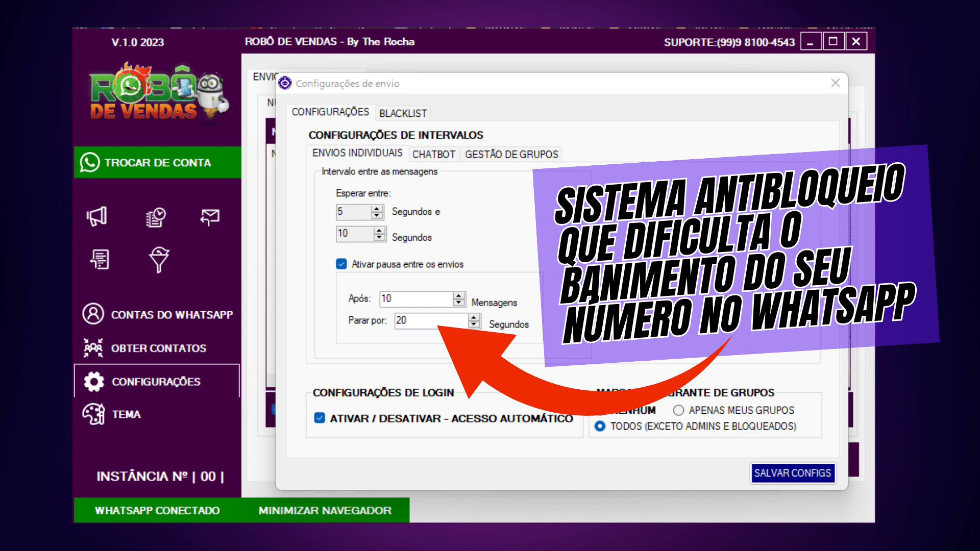Open Obter Contatos menu item
This screenshot has width=980, height=551.
tap(145, 348)
